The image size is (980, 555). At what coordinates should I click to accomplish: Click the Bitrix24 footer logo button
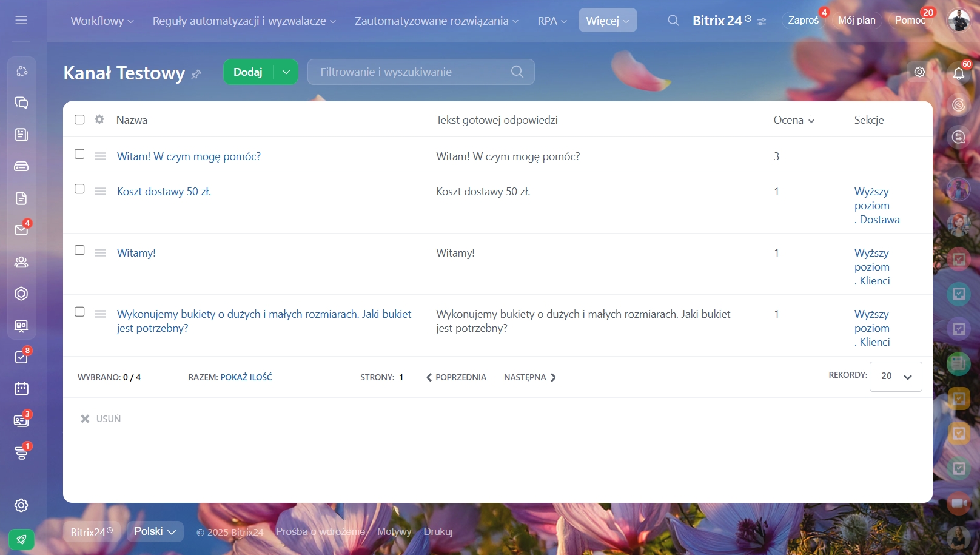pos(92,532)
